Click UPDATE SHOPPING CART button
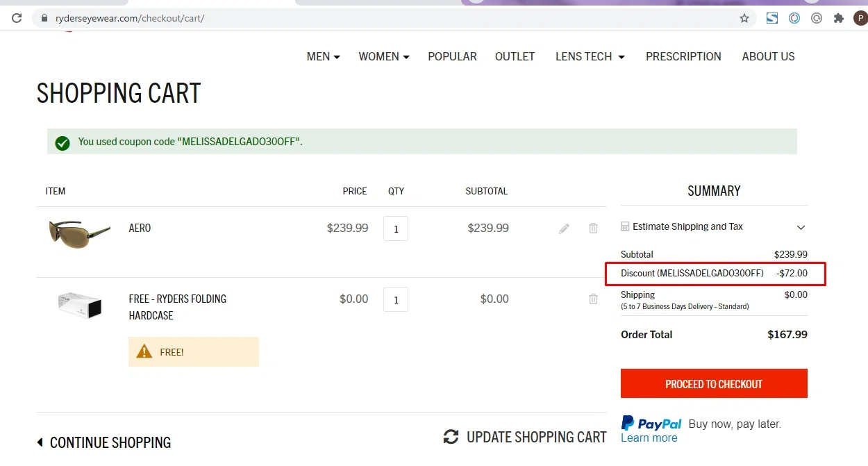 click(525, 437)
